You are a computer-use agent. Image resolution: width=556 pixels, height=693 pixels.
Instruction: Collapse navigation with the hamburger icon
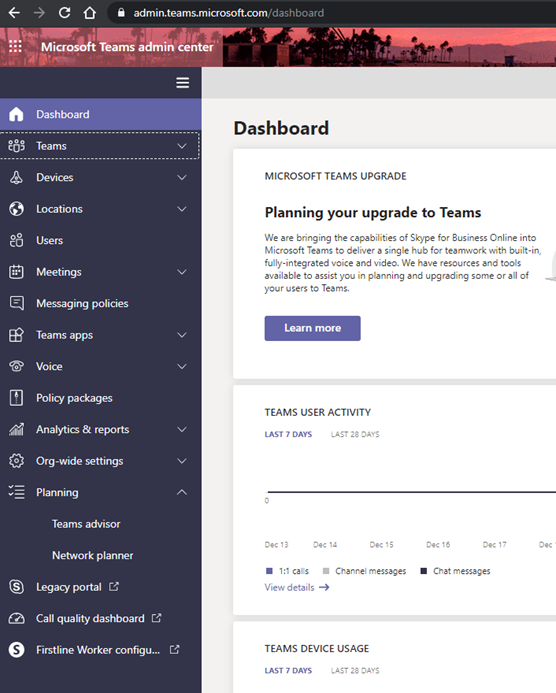click(183, 83)
